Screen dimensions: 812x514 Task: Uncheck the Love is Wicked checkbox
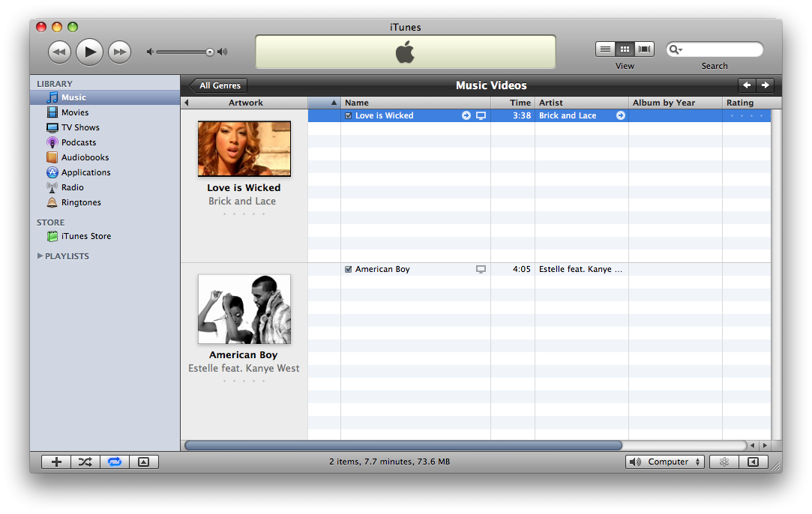click(349, 115)
